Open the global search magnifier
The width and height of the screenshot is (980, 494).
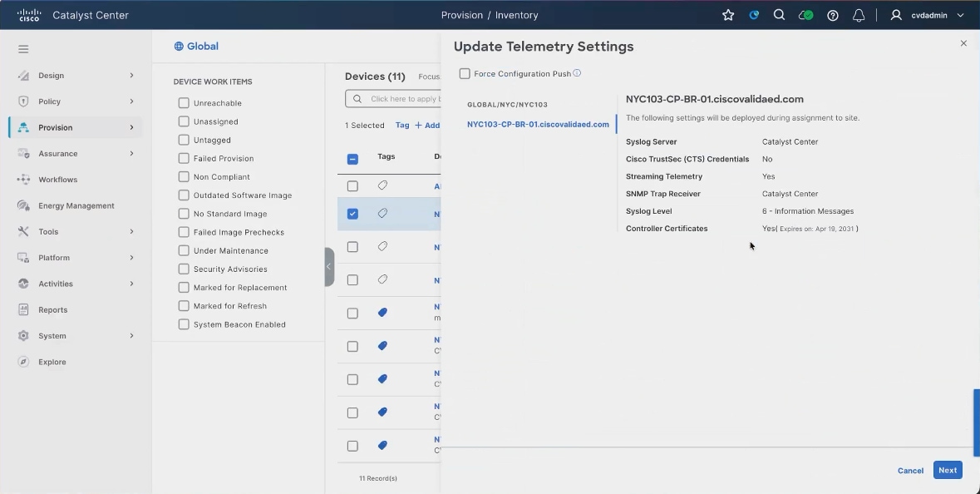[x=779, y=15]
